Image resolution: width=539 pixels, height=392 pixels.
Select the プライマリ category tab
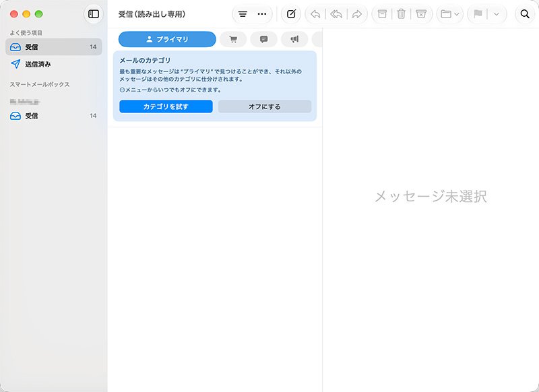click(x=167, y=39)
